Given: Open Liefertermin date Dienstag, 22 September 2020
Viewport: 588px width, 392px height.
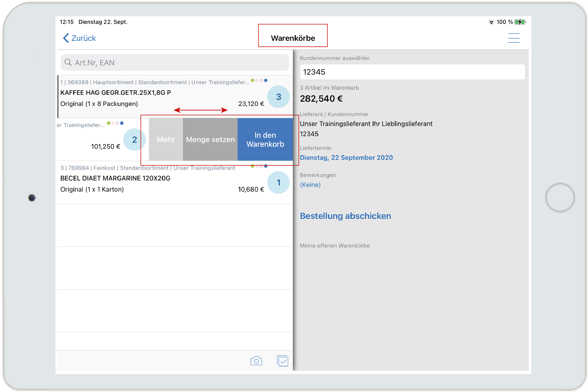Looking at the screenshot, I should (346, 158).
